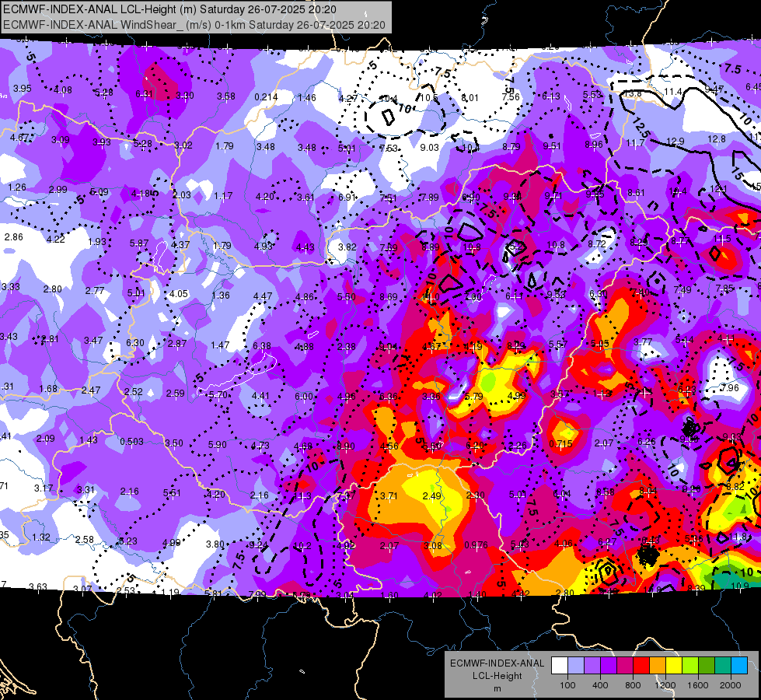Click the wind shear value 2.26
Image resolution: width=761 pixels, height=700 pixels.
(518, 446)
